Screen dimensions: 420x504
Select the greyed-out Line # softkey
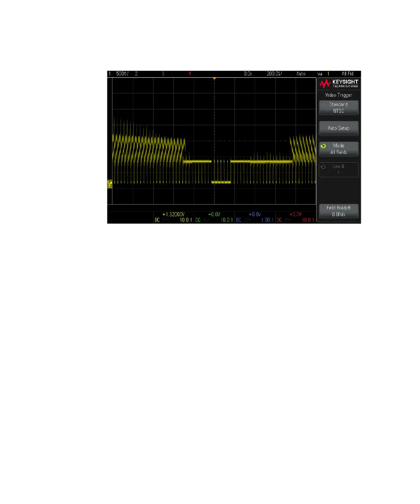click(x=339, y=170)
